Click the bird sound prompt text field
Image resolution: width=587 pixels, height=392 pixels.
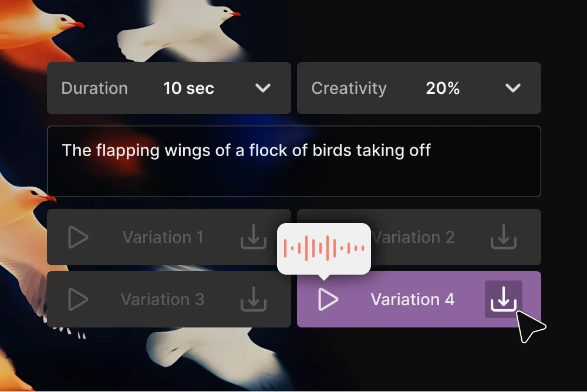pos(293,161)
